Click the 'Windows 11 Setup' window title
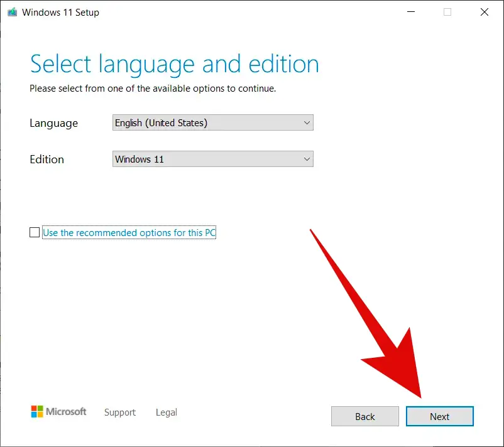The image size is (504, 447). point(60,13)
